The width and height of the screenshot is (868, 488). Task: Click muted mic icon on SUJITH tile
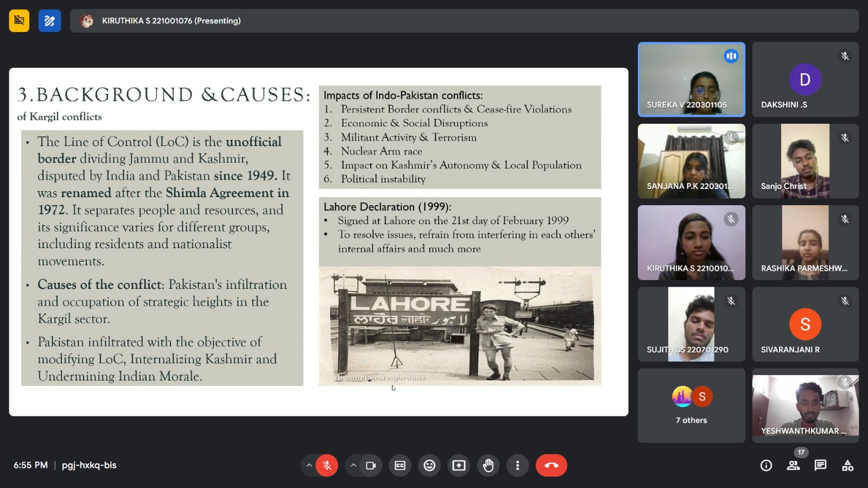[731, 301]
